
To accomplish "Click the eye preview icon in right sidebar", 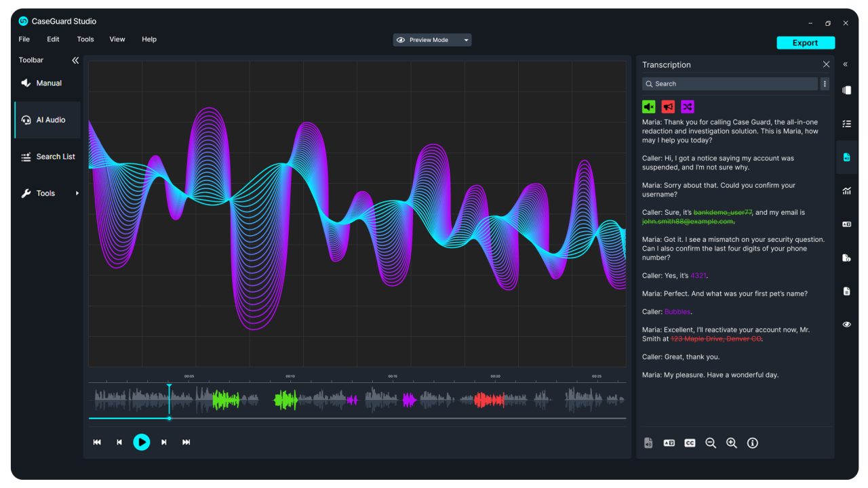I will point(846,324).
